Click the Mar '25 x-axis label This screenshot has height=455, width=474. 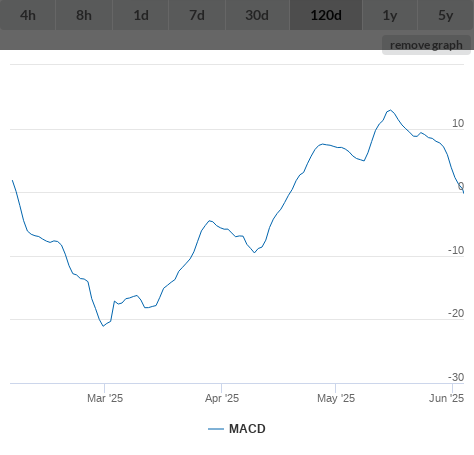click(x=105, y=398)
